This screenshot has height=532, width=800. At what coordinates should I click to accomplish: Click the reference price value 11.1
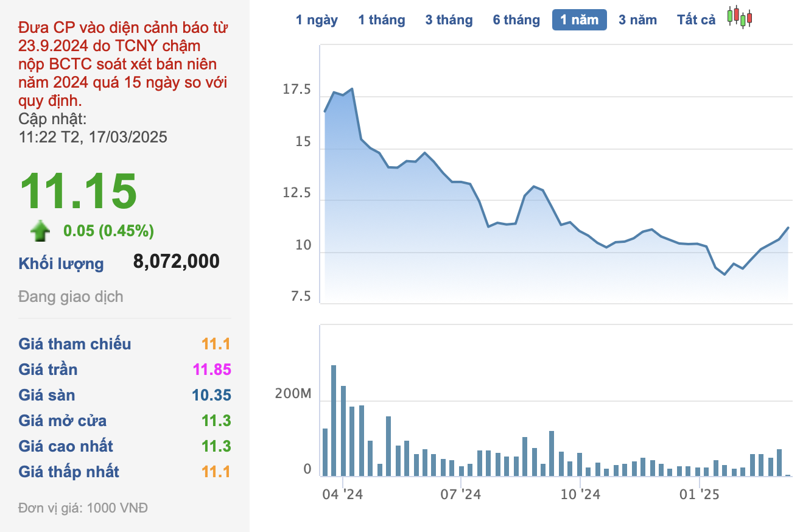point(216,344)
